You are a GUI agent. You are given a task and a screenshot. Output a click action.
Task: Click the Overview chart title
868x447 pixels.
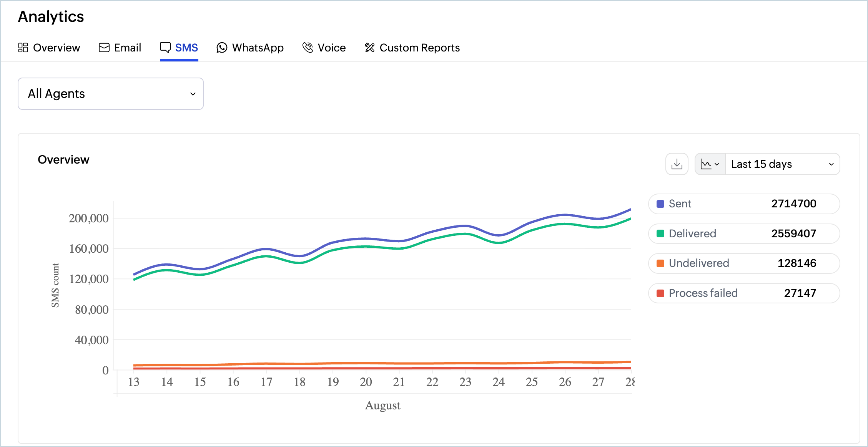coord(63,160)
